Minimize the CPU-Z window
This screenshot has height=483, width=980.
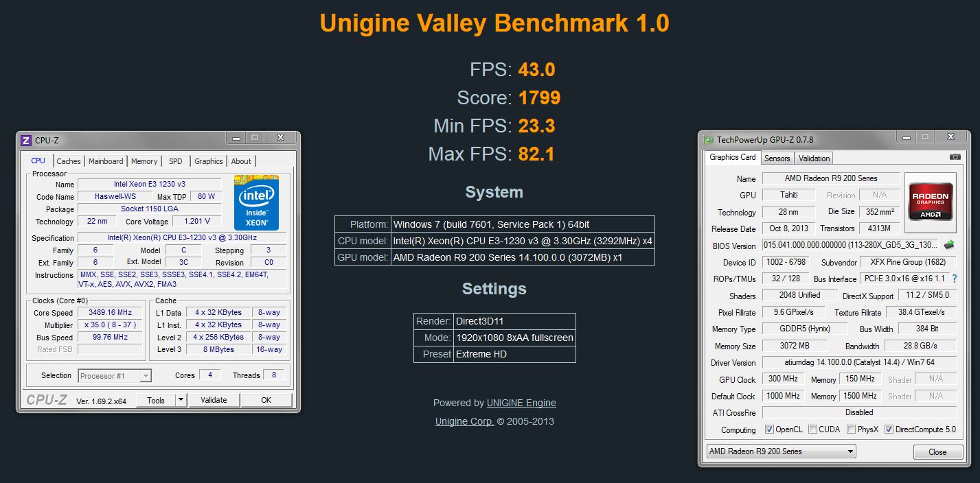(236, 139)
